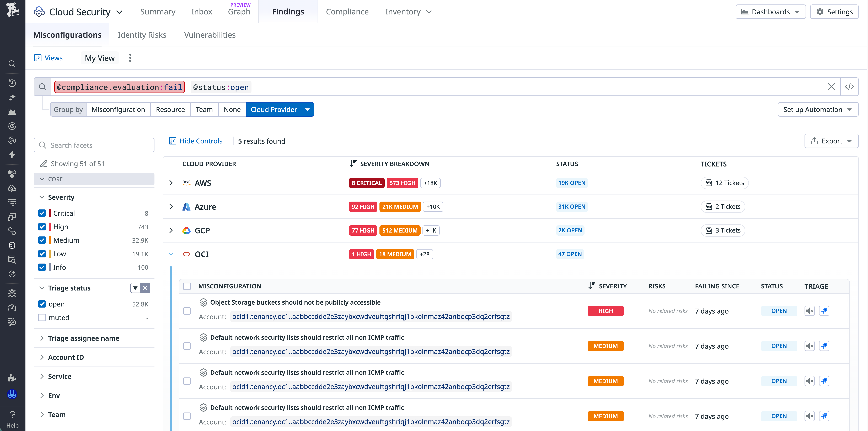The height and width of the screenshot is (431, 868).
Task: Click the sparkles AI icon in the sidebar
Action: pyautogui.click(x=12, y=97)
